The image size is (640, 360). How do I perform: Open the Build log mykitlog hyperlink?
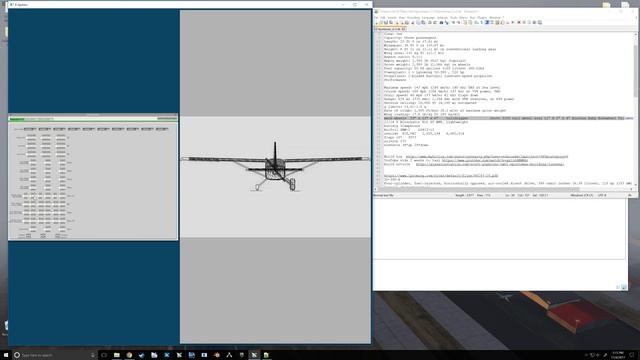coord(487,156)
